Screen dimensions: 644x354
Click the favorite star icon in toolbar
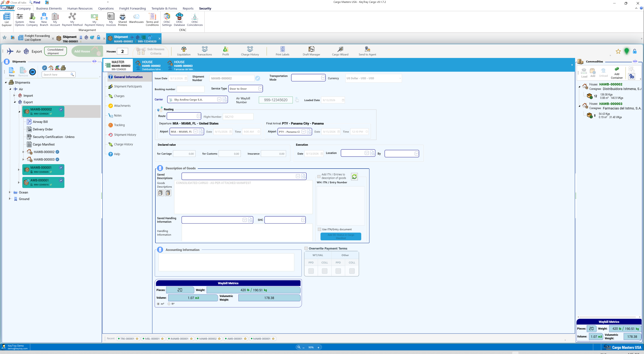618,51
